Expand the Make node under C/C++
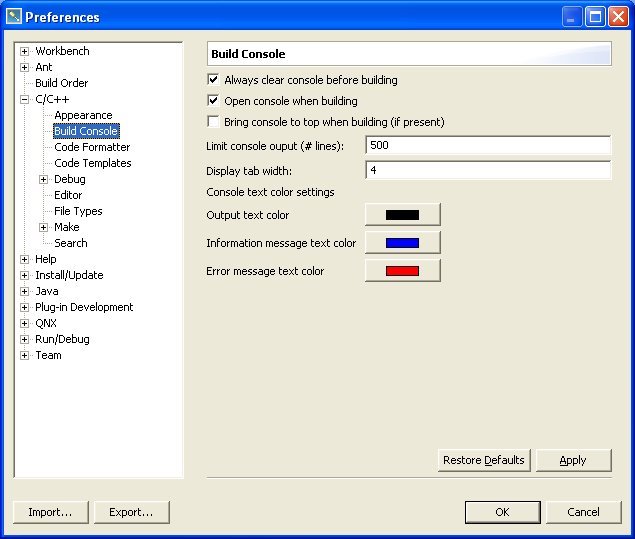Screen dimensions: 635x539 44,227
